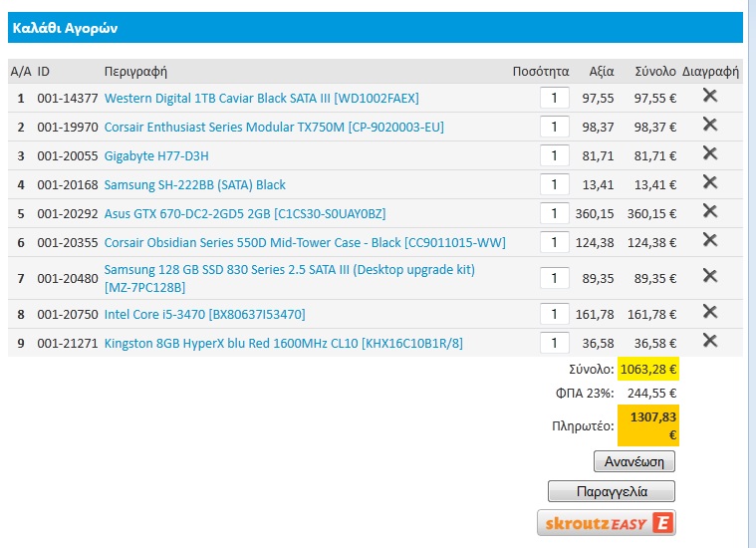
Task: Click the Ποσότητα column header
Action: (541, 72)
